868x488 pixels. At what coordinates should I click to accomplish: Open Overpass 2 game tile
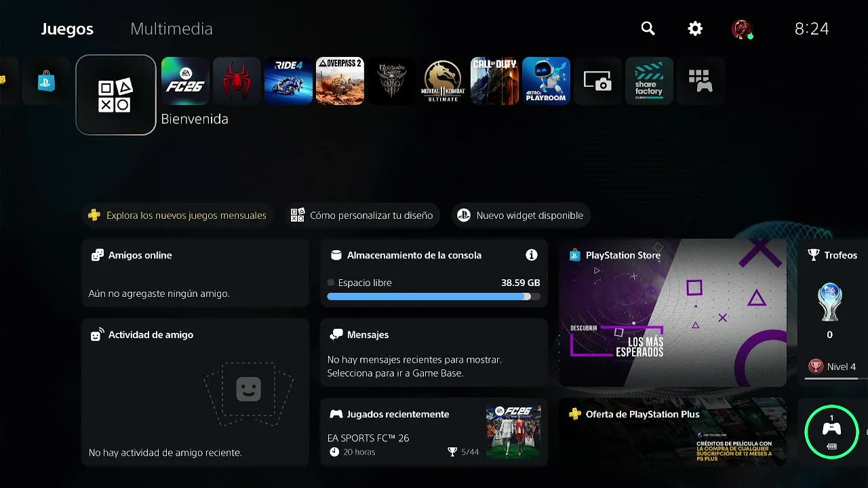[340, 81]
